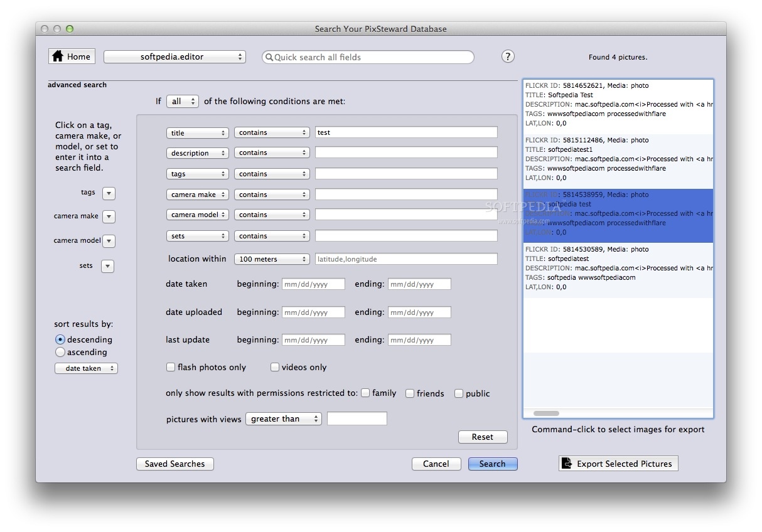The image size is (762, 532).
Task: Select result with Flickr ID 5814530589
Action: [618, 270]
